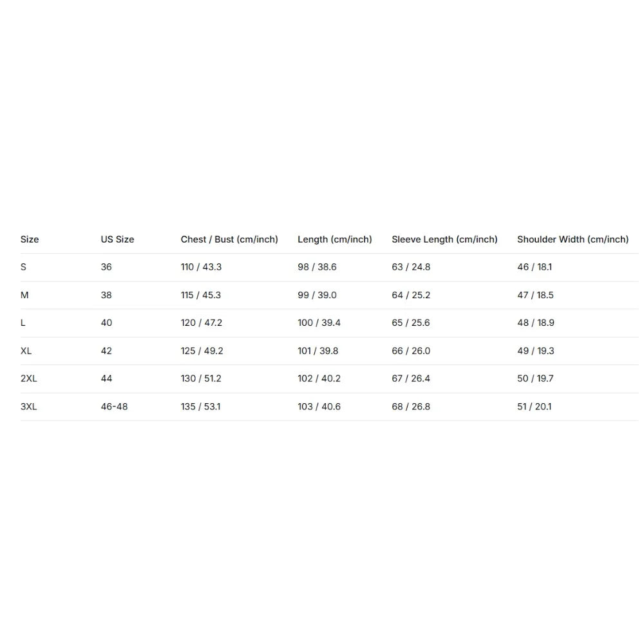644x644 pixels.
Task: Click the Shoulder Width (cm/inch) header
Action: [x=573, y=240]
